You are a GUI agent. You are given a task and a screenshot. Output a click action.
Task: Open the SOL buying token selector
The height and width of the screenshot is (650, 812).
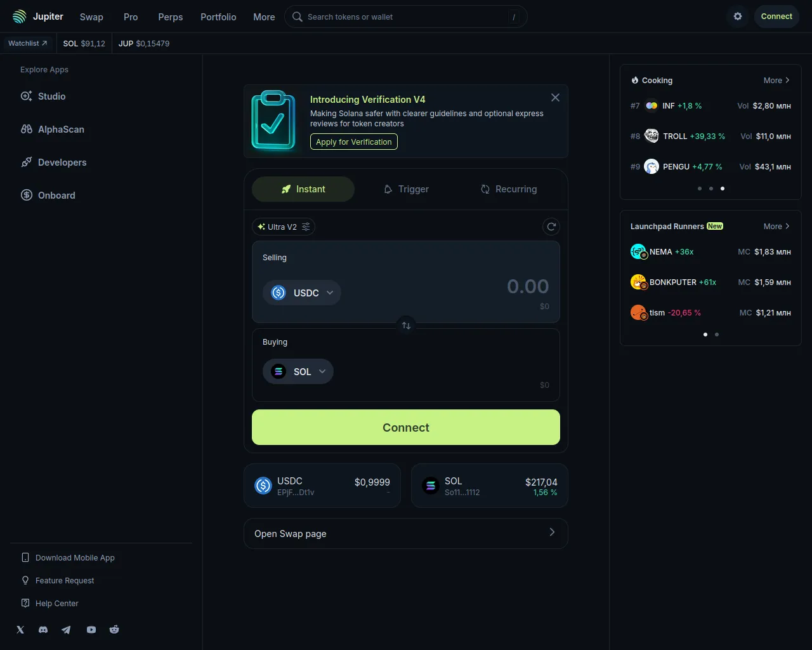coord(298,371)
